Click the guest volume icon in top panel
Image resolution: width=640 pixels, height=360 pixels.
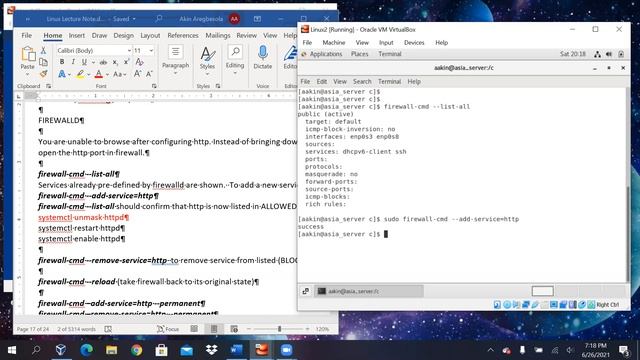609,54
